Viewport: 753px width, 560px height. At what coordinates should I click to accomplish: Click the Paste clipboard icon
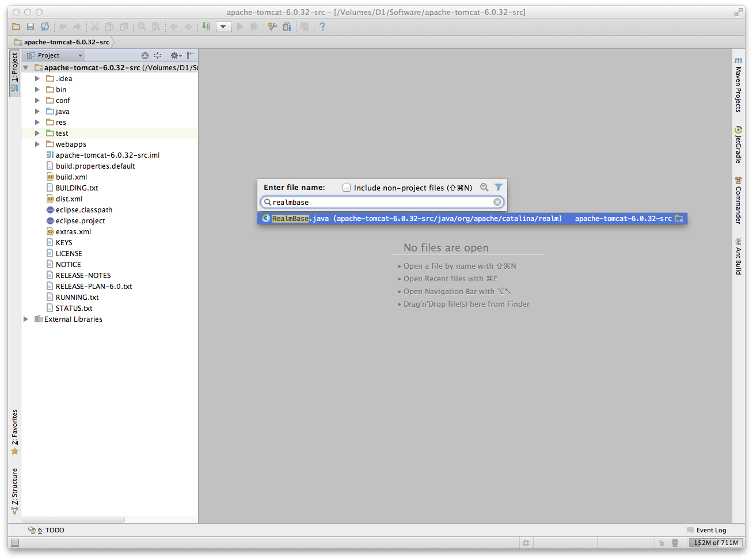124,26
